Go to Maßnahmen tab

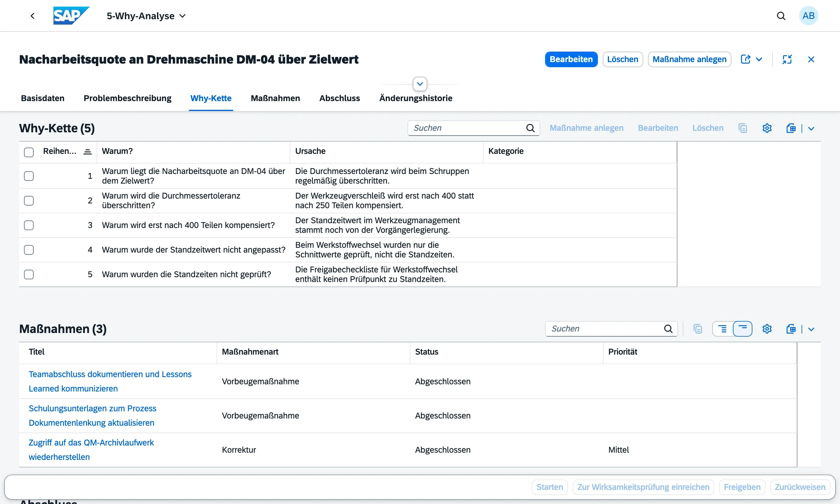[275, 98]
